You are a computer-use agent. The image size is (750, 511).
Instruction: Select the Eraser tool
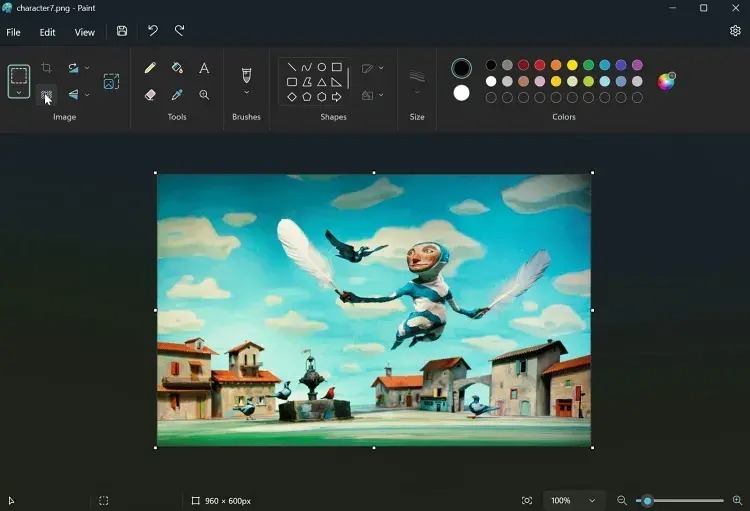tap(150, 95)
